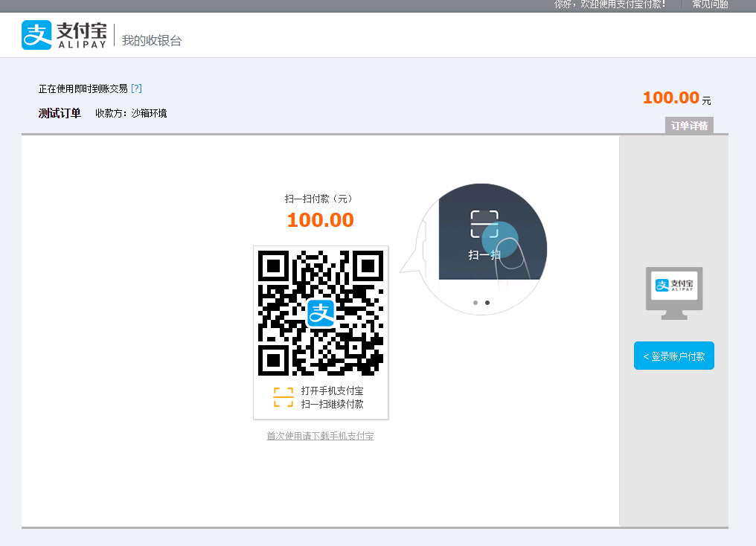The width and height of the screenshot is (756, 546).
Task: Click the 正在使用即时到账交易 text
Action: [83, 89]
